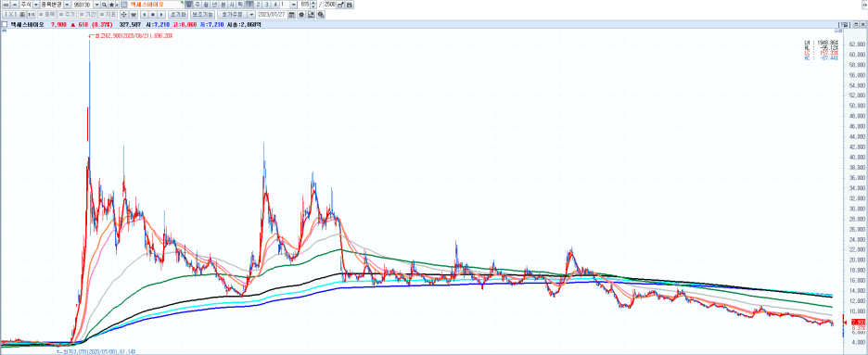Image resolution: width=868 pixels, height=355 pixels.
Task: Click preset tab 1 in the top toolbar
Action: (249, 5)
